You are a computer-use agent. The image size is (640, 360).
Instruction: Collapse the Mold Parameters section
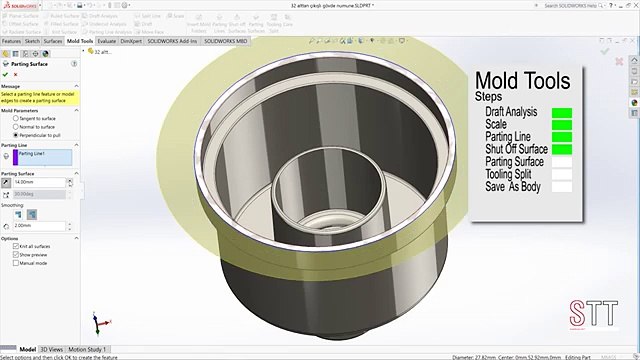[76, 110]
